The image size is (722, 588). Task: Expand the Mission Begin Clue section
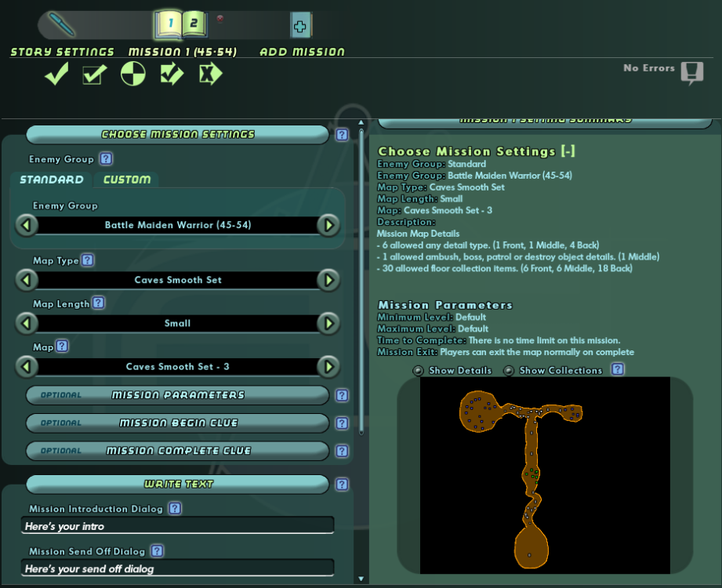177,423
